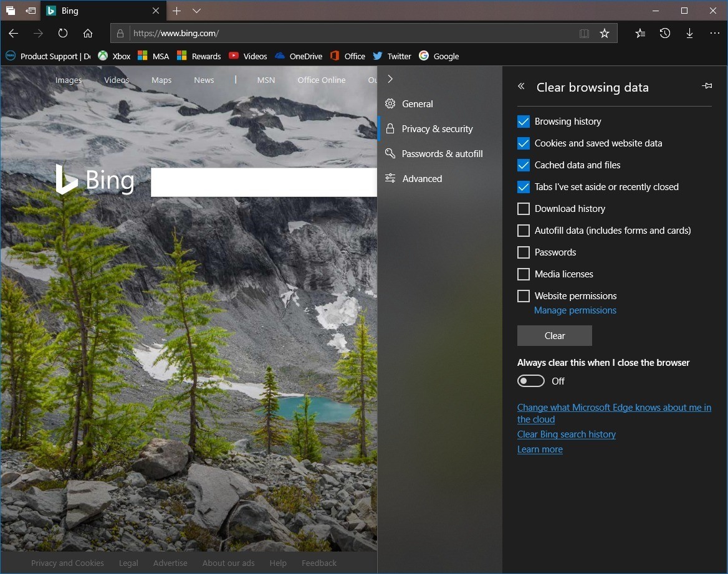728x574 pixels.
Task: Open the History icon in toolbar
Action: coord(665,34)
